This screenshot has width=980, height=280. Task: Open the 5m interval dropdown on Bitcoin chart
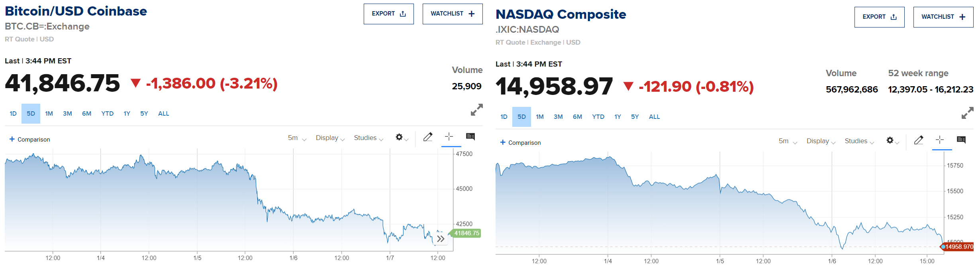point(297,138)
